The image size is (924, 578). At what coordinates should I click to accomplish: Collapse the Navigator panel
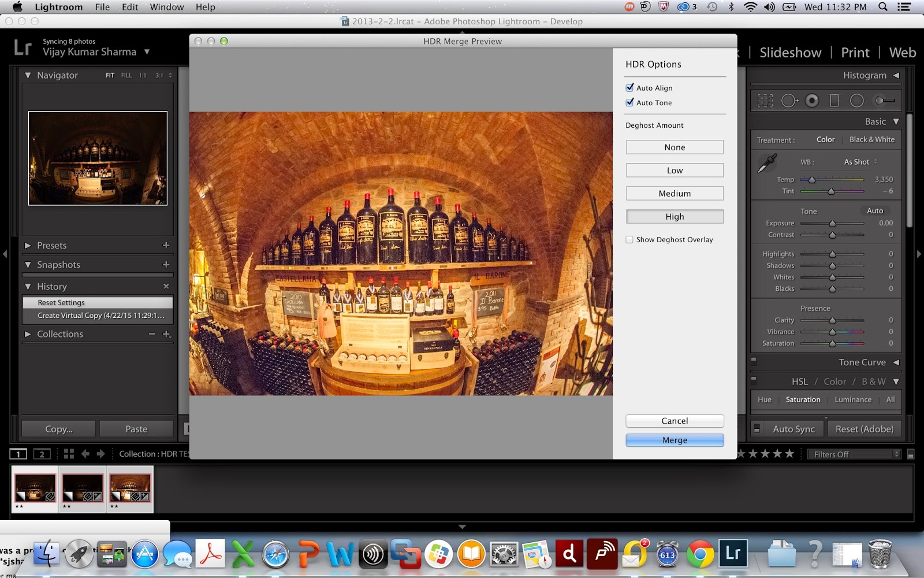[28, 75]
